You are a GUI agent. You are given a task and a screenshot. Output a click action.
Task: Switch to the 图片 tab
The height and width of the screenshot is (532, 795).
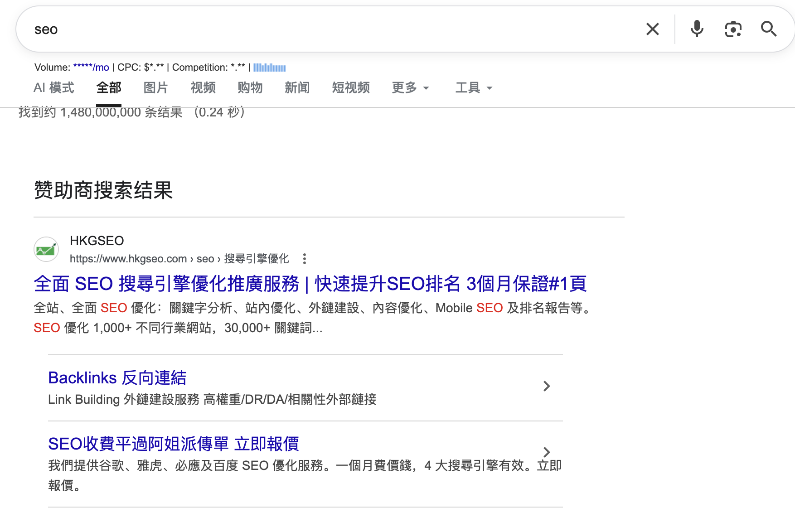pos(156,87)
